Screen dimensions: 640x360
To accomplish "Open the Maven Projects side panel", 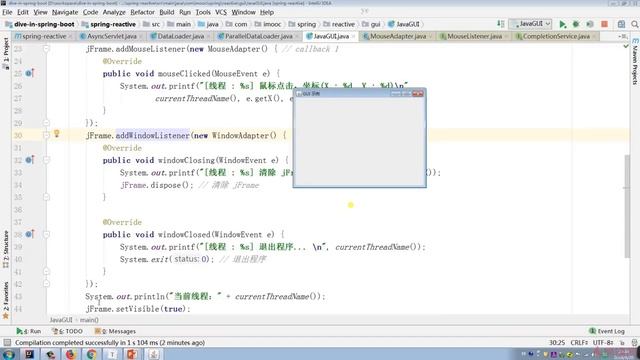I will tap(635, 61).
